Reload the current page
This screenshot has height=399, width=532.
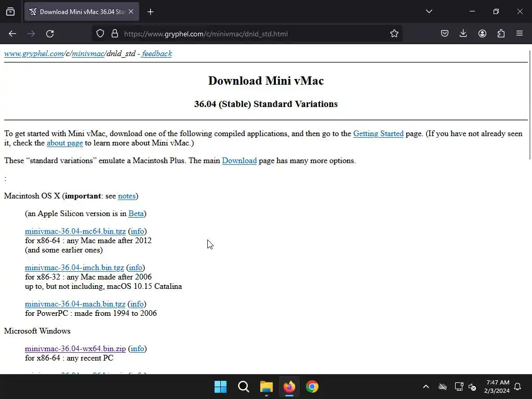50,34
